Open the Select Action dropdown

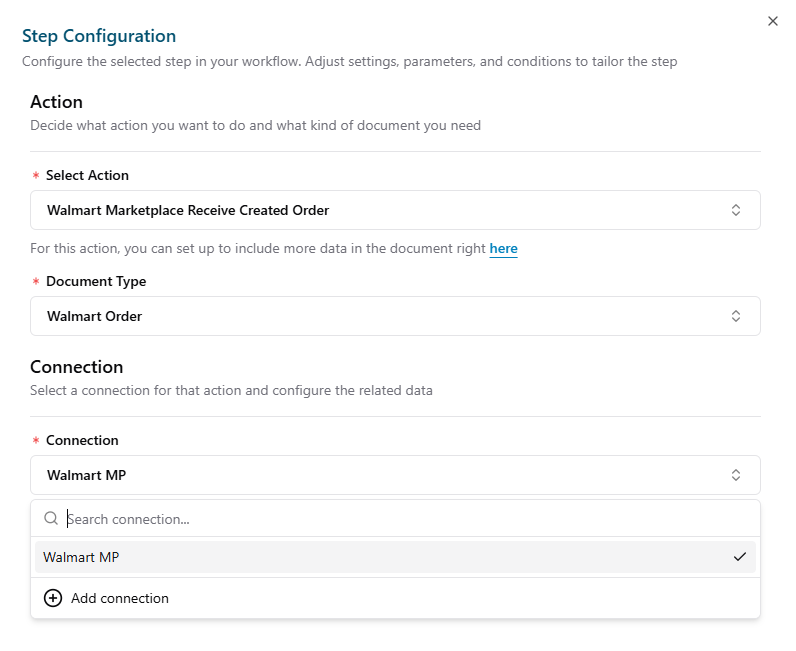[395, 210]
